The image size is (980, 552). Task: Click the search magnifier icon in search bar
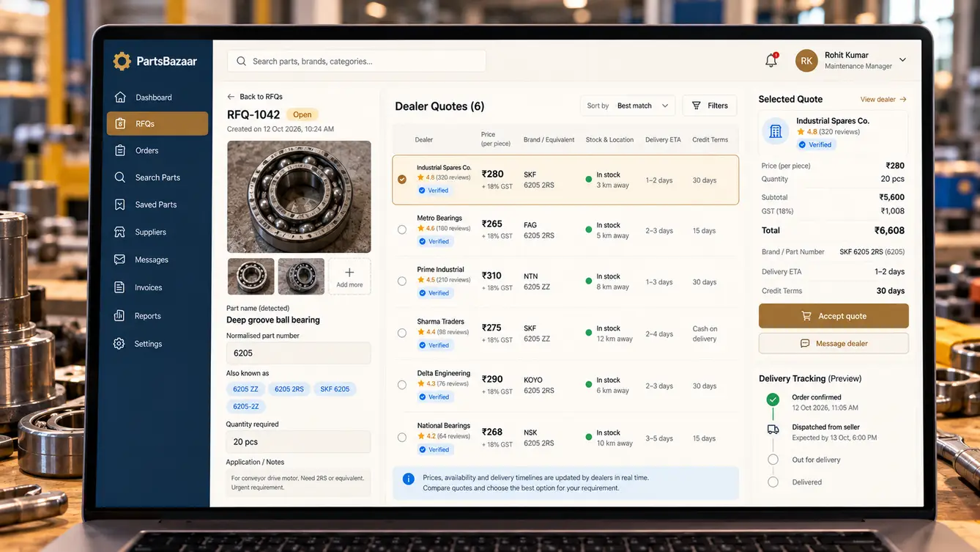[241, 62]
